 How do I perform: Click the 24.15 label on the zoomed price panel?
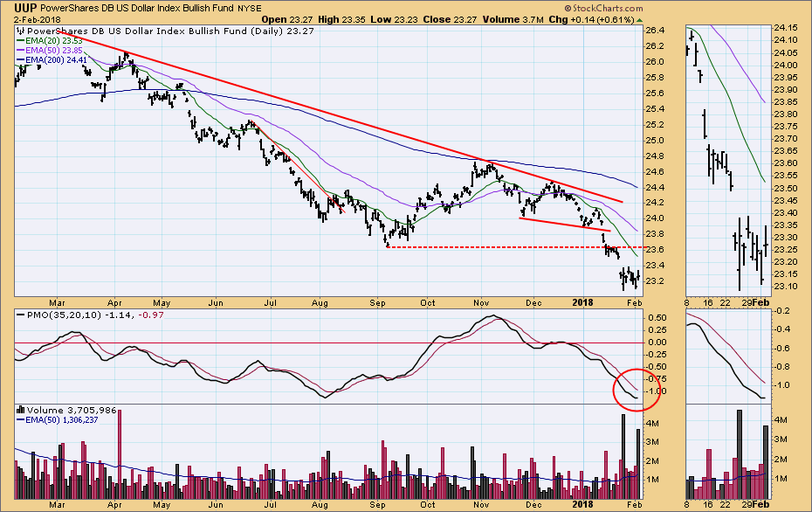(786, 27)
